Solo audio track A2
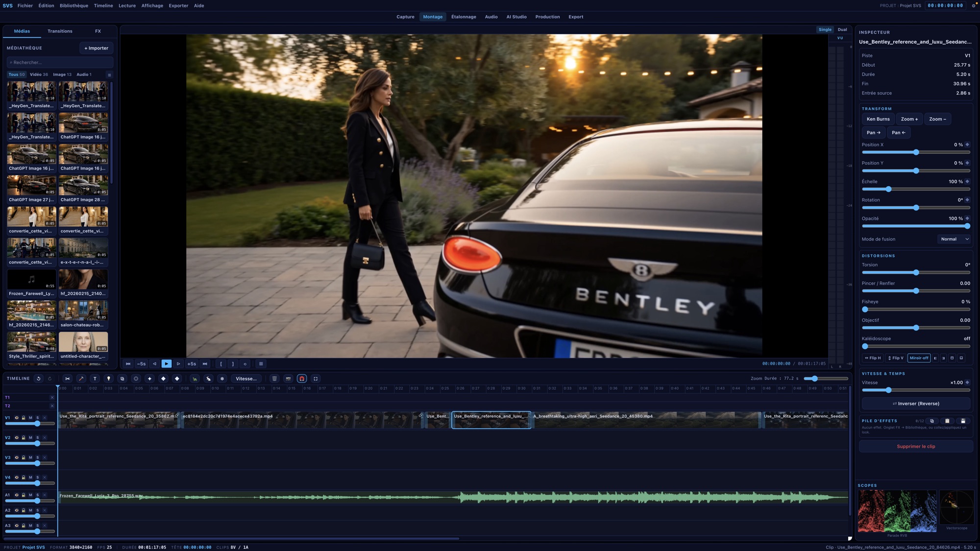Image resolution: width=980 pixels, height=551 pixels. (x=37, y=510)
